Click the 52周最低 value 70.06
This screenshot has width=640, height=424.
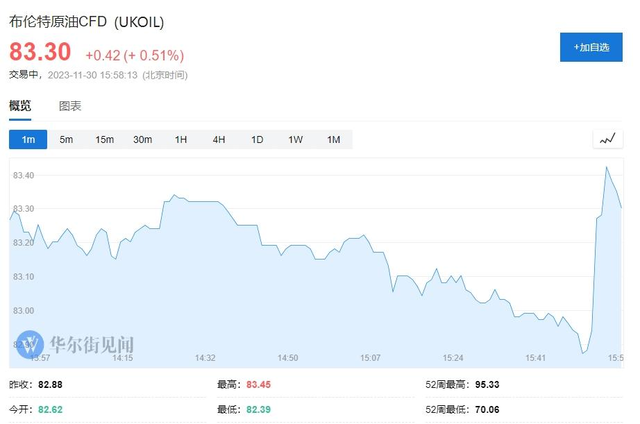tap(487, 409)
